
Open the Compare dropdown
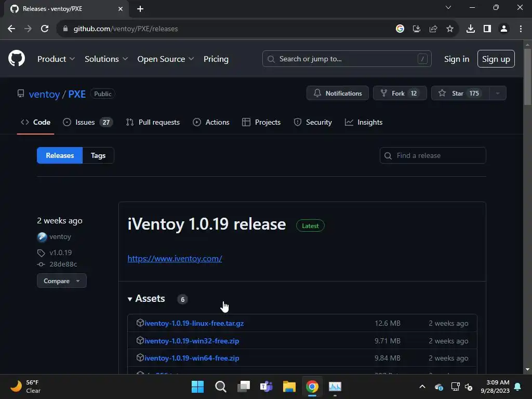(x=62, y=281)
